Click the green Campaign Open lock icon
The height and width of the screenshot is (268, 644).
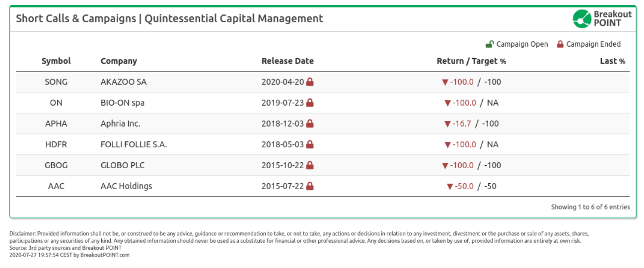pos(489,44)
